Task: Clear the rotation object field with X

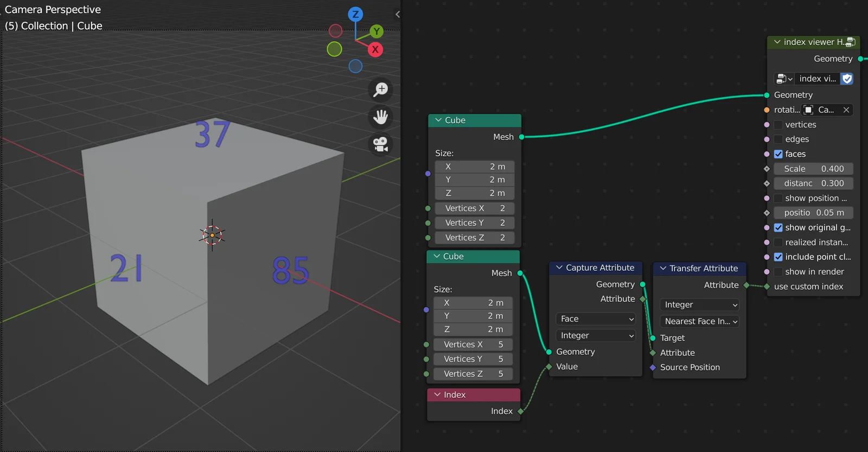Action: pos(846,110)
